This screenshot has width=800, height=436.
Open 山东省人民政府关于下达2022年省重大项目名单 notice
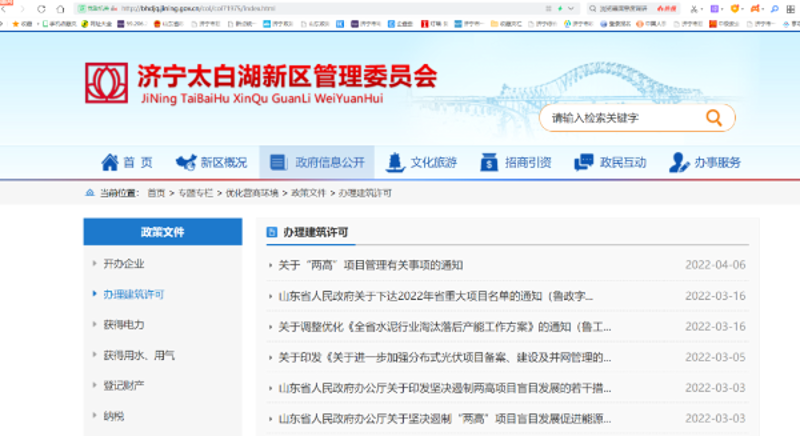click(x=435, y=296)
